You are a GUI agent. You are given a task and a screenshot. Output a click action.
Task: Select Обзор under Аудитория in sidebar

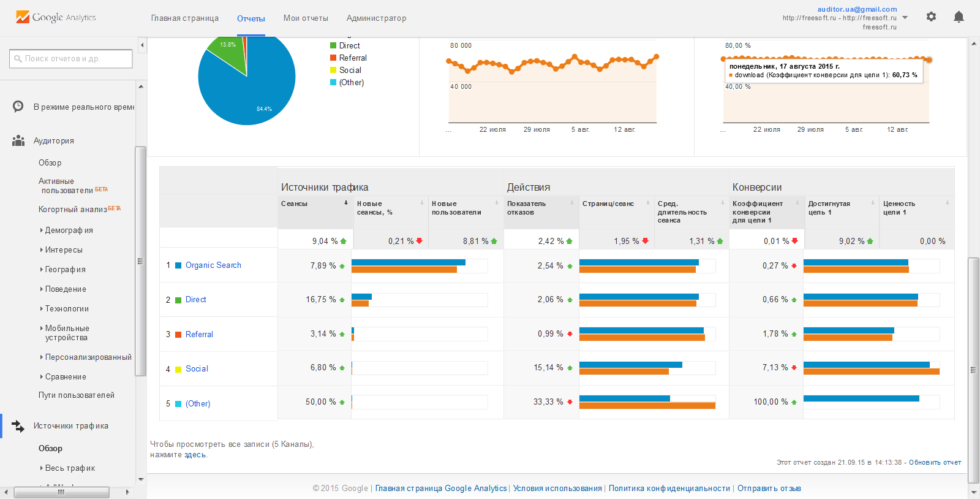(50, 163)
